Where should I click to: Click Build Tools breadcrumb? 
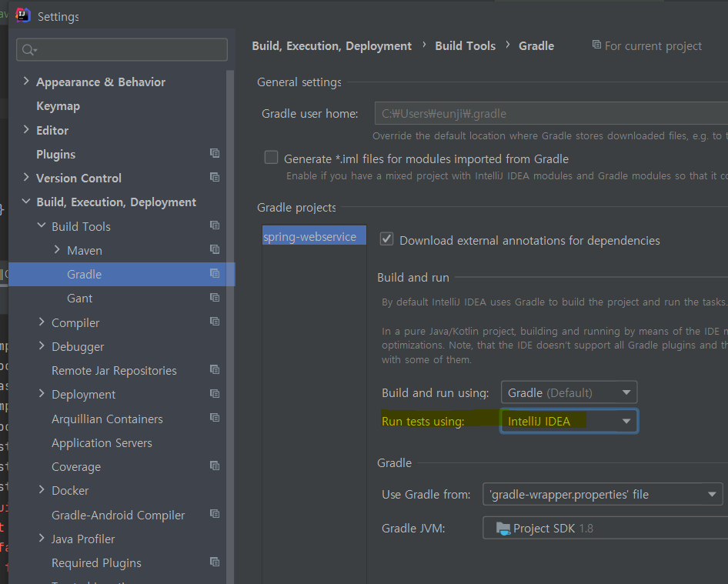click(x=466, y=46)
